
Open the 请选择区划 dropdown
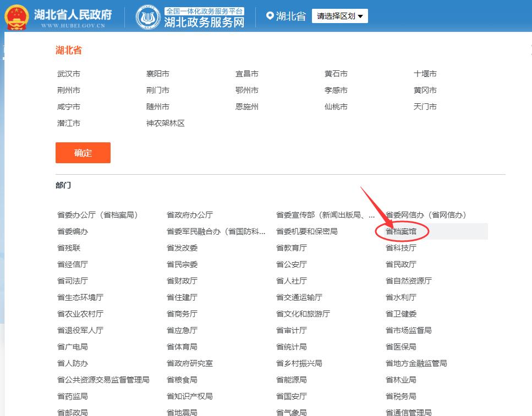click(x=339, y=16)
